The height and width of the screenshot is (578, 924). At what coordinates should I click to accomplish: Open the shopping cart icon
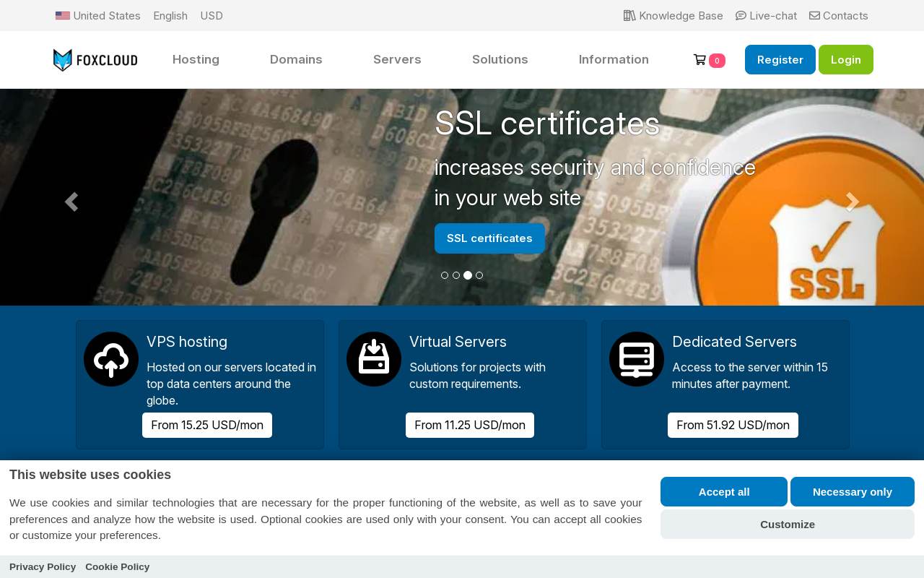click(x=699, y=60)
